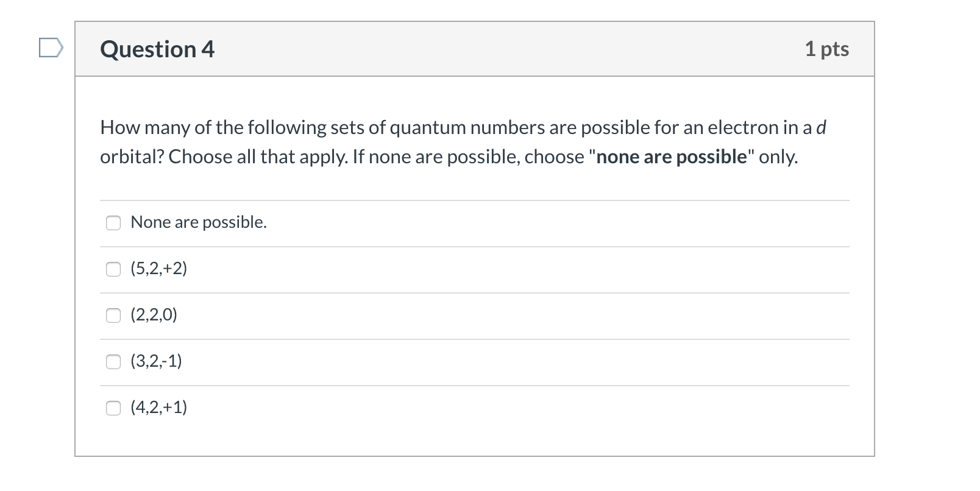
Task: Check the (3,2,-1) option
Action: [x=113, y=362]
